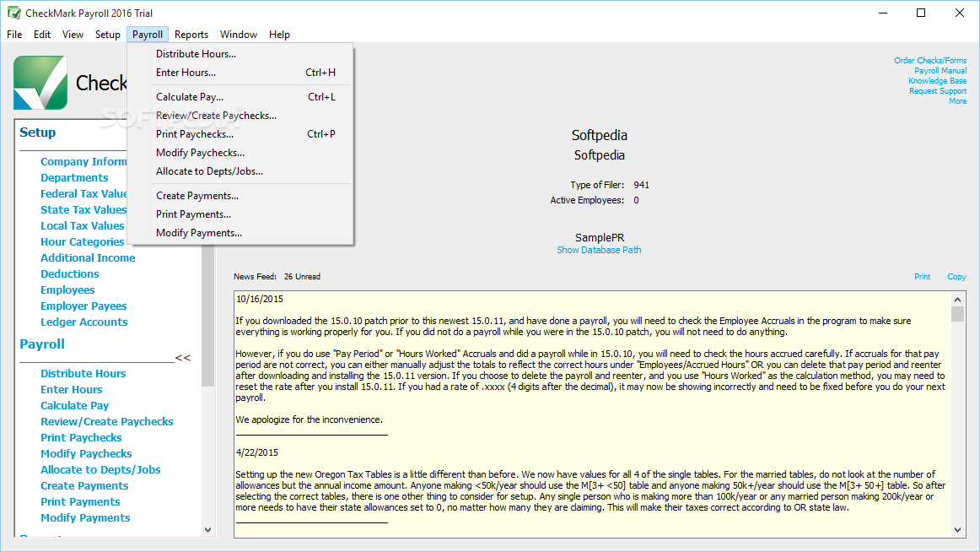Click the news feed Copy link

(x=956, y=276)
